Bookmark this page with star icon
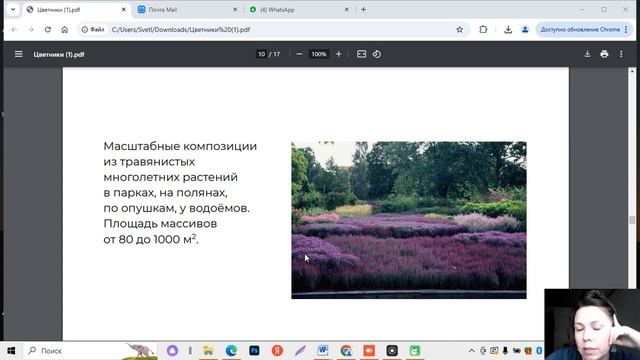This screenshot has height=360, width=640. point(460,29)
